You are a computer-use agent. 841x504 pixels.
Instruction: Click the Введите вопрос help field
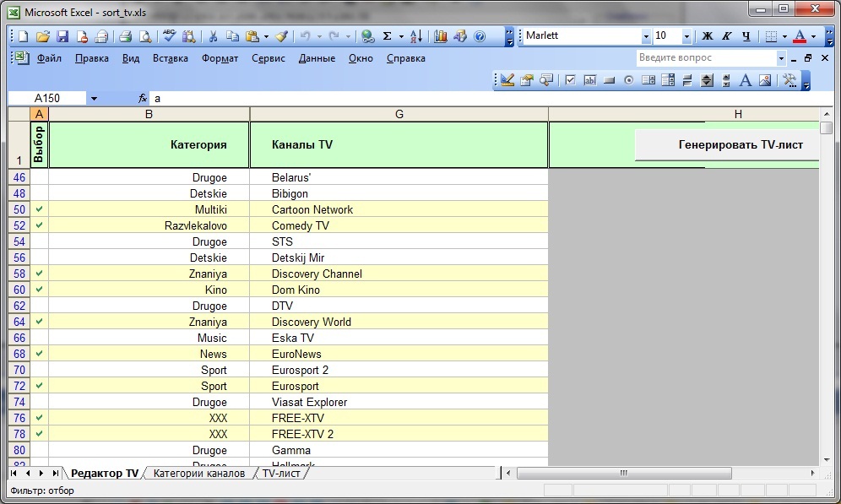706,58
